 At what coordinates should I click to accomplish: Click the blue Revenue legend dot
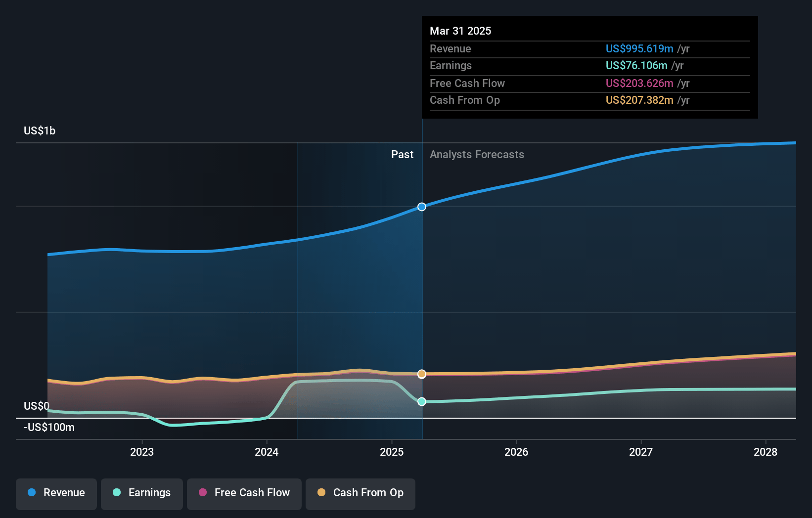(32, 492)
